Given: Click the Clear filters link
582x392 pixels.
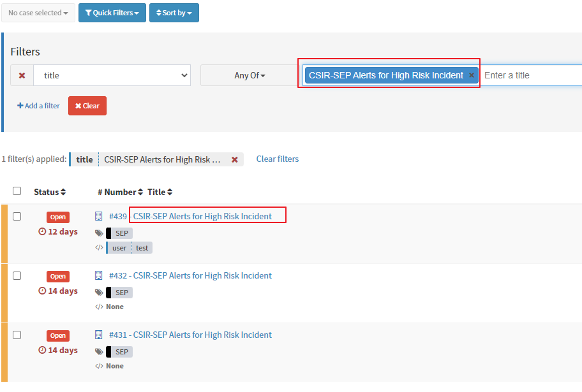Looking at the screenshot, I should (x=277, y=159).
